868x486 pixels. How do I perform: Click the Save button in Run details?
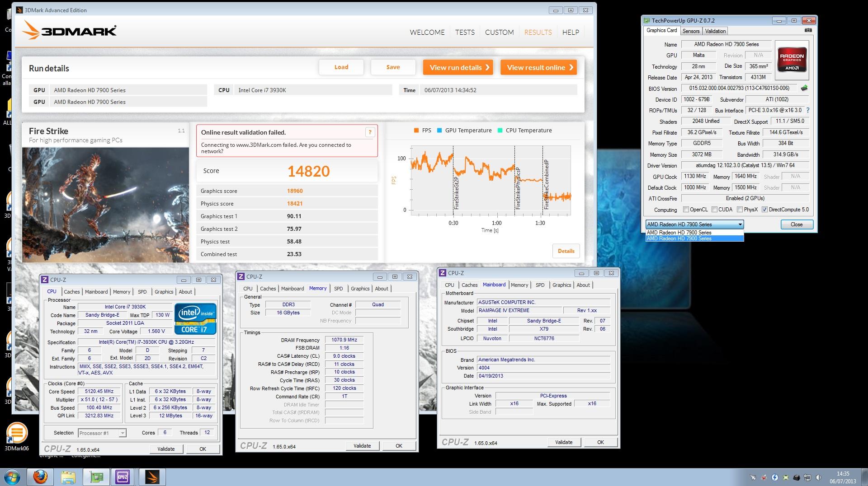pyautogui.click(x=393, y=67)
